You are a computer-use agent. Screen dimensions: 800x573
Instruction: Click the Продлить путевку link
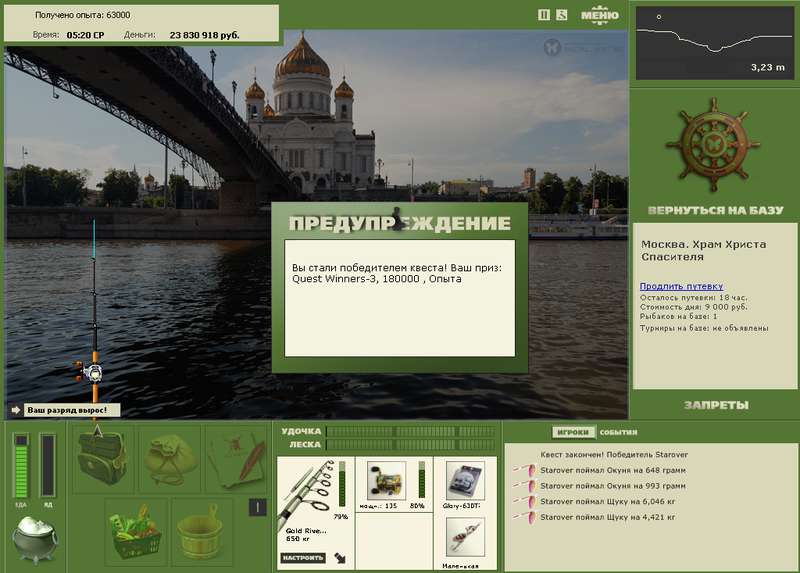(681, 286)
